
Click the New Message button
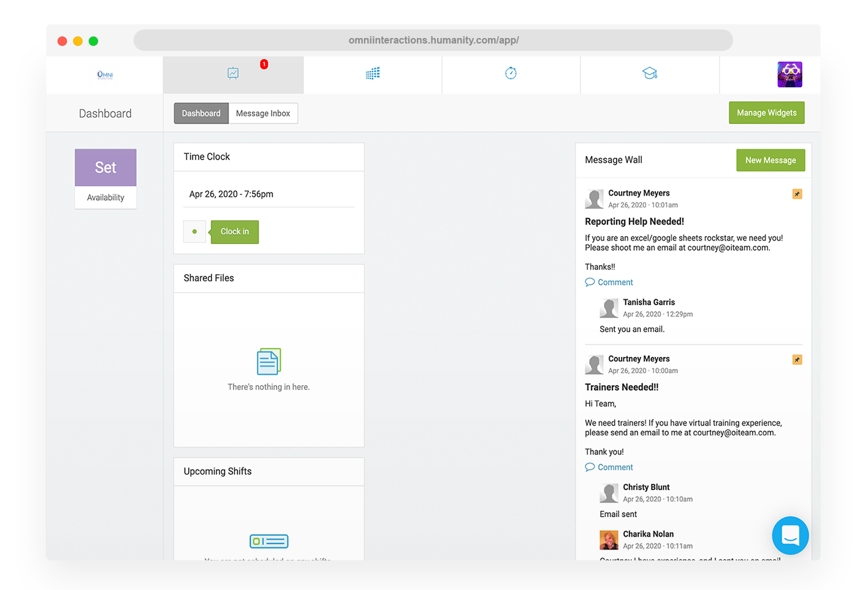pyautogui.click(x=771, y=160)
